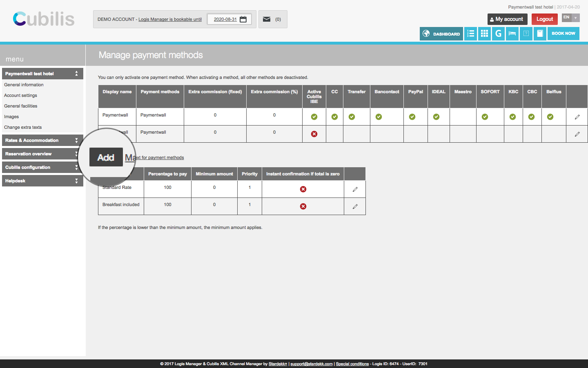Edit the Breakfast included row pencil icon
The image size is (588, 368).
355,206
